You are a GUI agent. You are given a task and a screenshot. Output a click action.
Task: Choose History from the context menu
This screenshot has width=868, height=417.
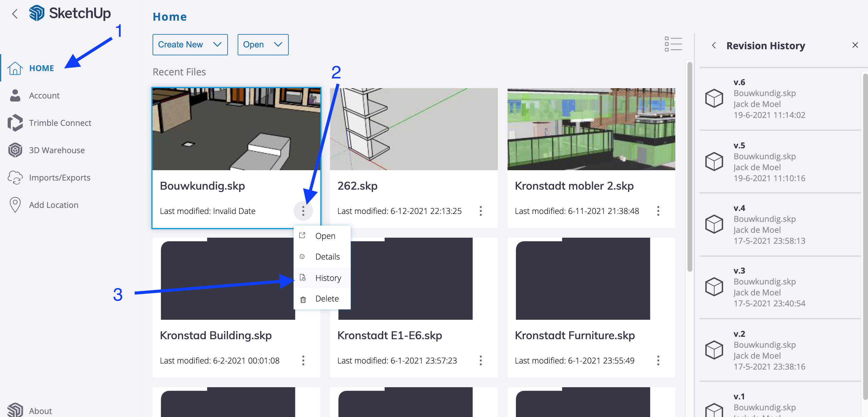[x=328, y=278]
